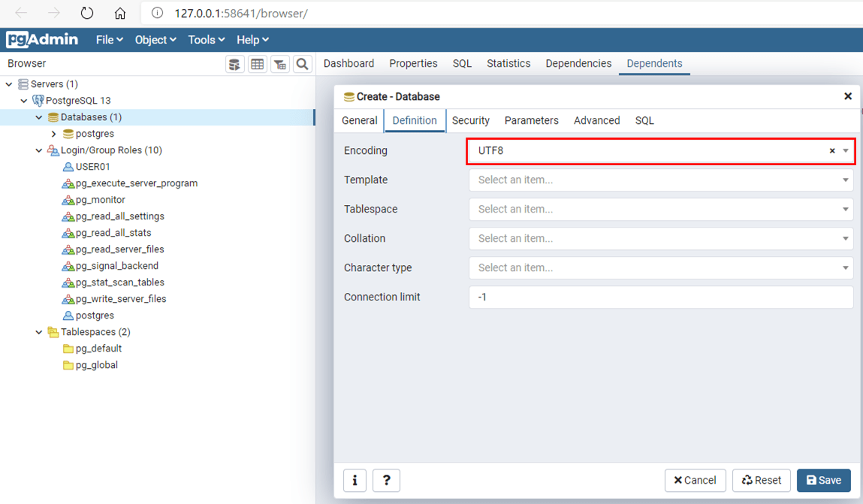The height and width of the screenshot is (504, 863).
Task: Click the Reset button
Action: click(762, 480)
